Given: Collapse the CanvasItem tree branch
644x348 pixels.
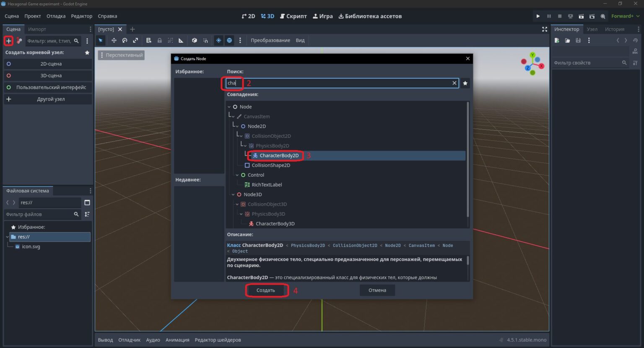Looking at the screenshot, I should [233, 117].
